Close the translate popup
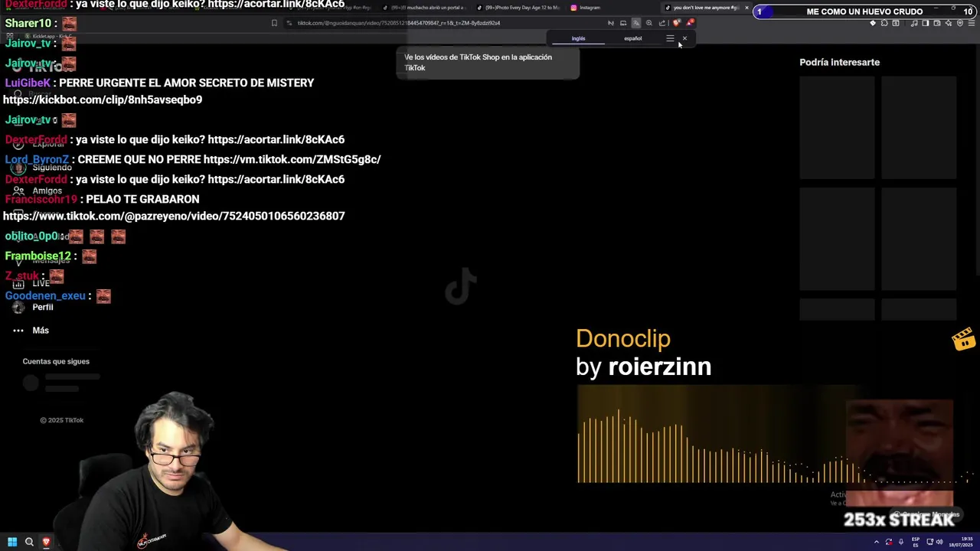This screenshot has width=980, height=551. 684,38
